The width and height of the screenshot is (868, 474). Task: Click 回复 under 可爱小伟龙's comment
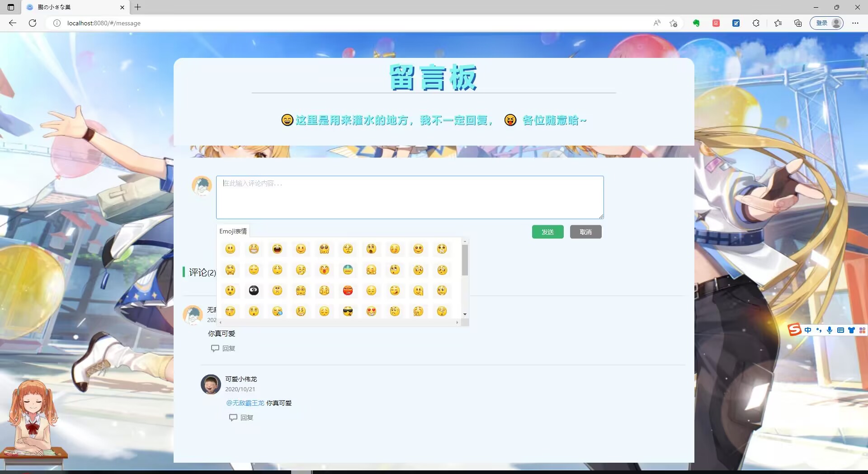pyautogui.click(x=246, y=417)
